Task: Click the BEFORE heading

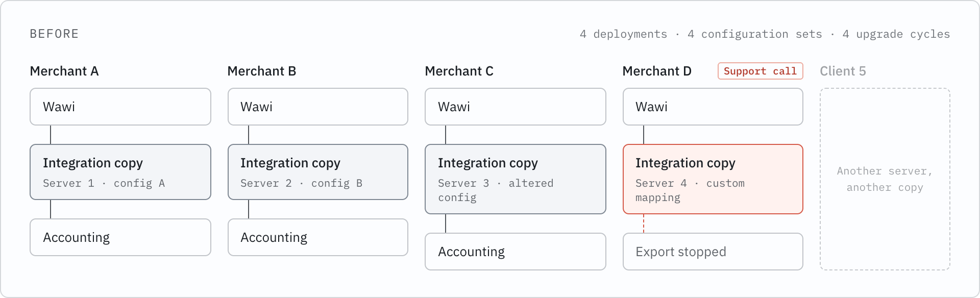Action: (54, 34)
